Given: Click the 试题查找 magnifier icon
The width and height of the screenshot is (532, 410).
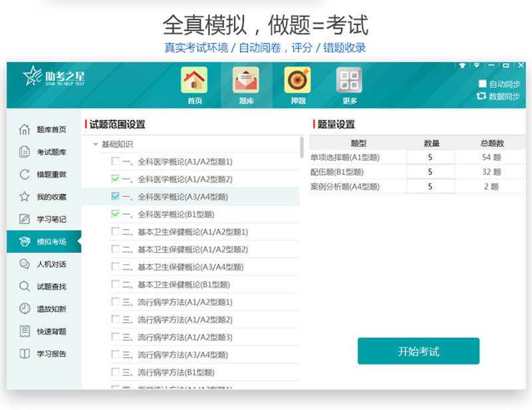Looking at the screenshot, I should click(x=25, y=286).
